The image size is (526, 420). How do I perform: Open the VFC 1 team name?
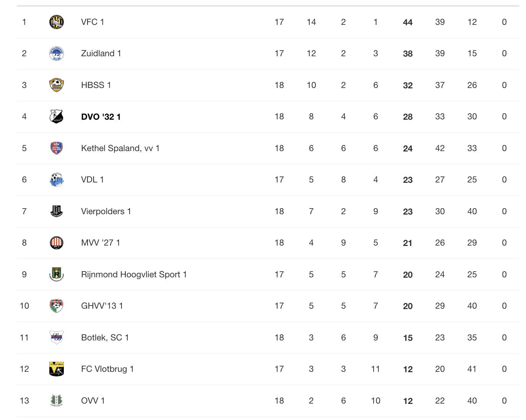93,22
